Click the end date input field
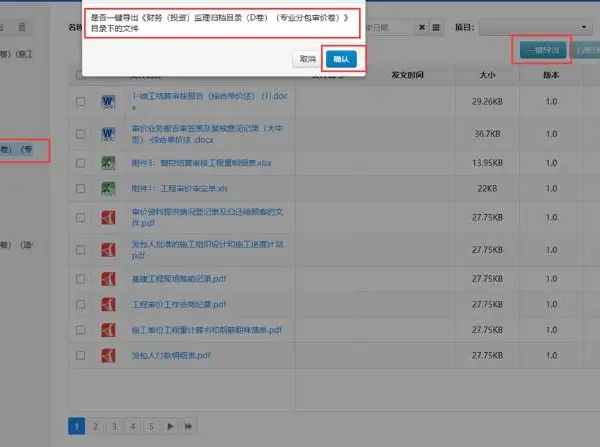This screenshot has height=447, width=600. [x=390, y=28]
